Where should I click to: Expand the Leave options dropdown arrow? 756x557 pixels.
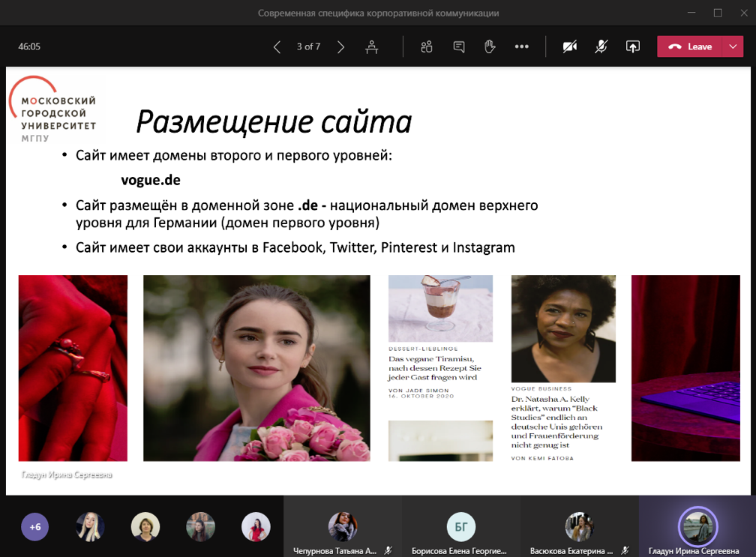[733, 46]
